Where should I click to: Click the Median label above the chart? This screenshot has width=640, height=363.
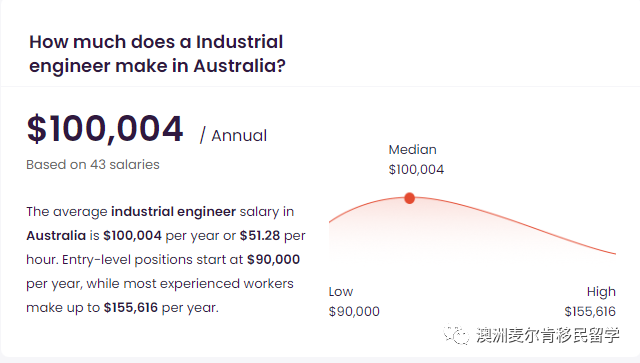click(412, 149)
